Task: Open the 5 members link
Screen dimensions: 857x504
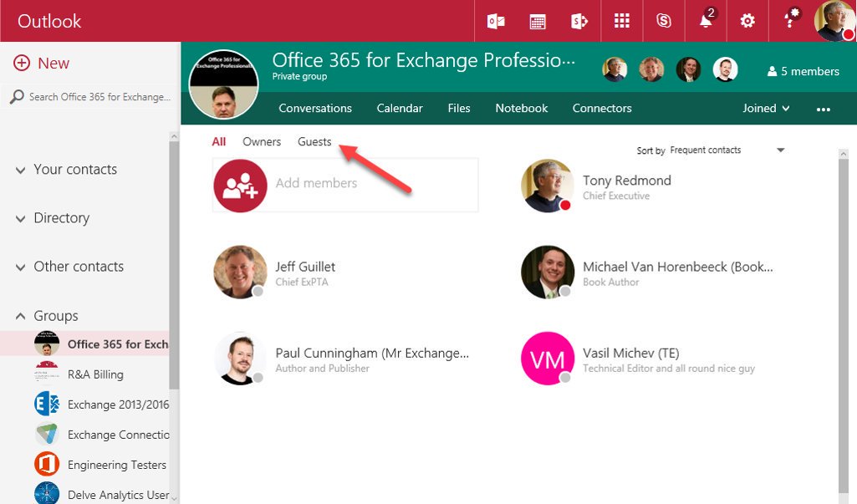Action: click(x=803, y=71)
